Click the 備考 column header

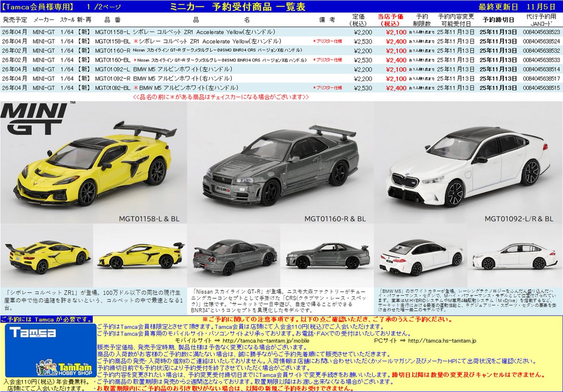coord(328,20)
